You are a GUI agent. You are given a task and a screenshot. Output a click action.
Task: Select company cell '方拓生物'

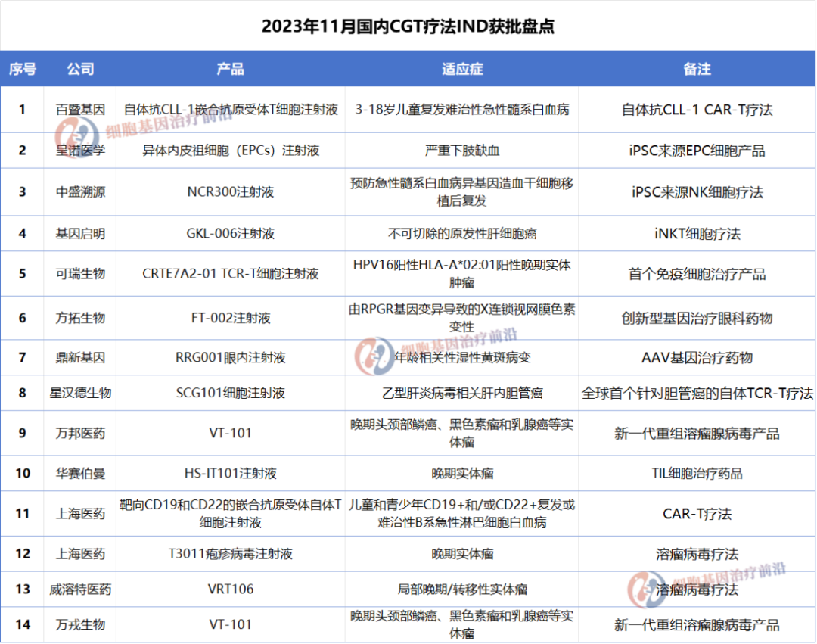coord(80,318)
